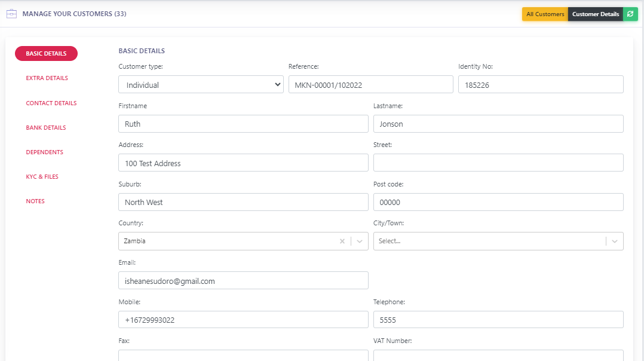Edit the Email address field
This screenshot has height=361, width=644.
click(243, 280)
